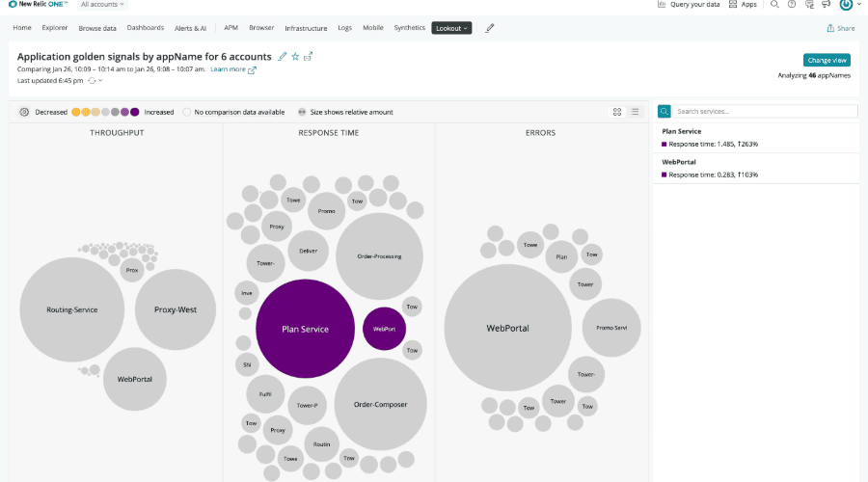Open the Dashboards tab
868x482 pixels.
(x=145, y=28)
